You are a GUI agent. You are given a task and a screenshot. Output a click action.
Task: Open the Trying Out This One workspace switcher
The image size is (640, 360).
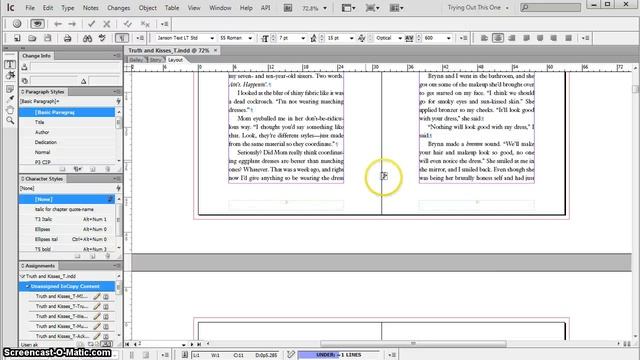478,8
